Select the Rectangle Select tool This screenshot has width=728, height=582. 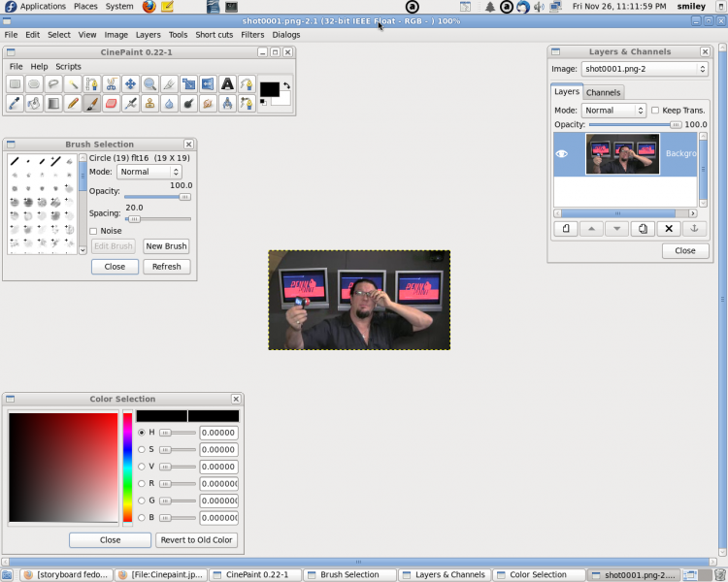click(15, 84)
